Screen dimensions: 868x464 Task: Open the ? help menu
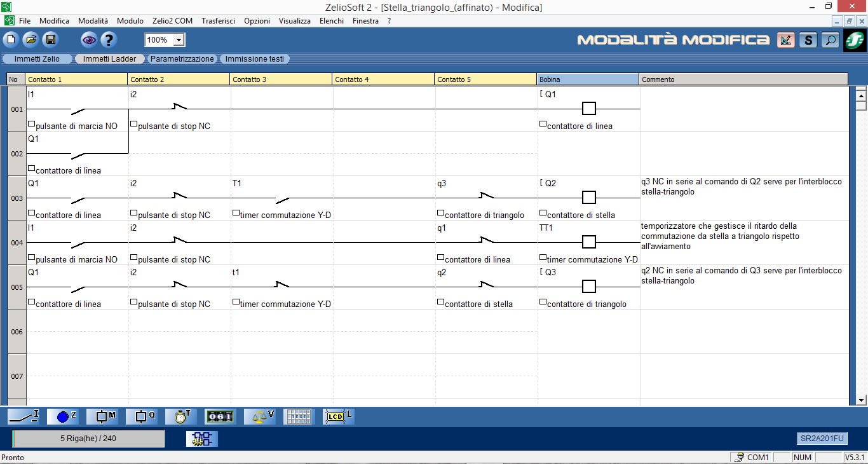tap(389, 21)
